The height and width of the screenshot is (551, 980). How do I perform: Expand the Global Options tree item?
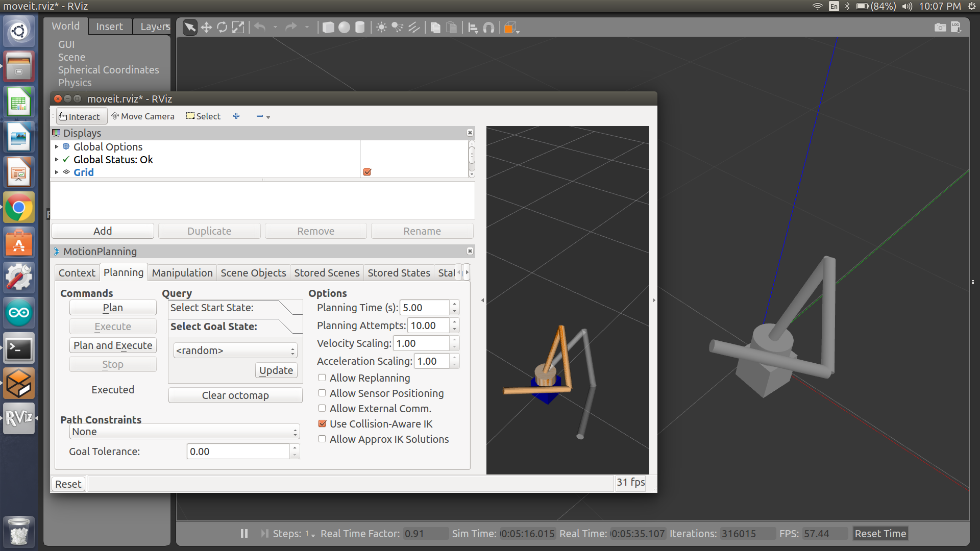tap(57, 147)
